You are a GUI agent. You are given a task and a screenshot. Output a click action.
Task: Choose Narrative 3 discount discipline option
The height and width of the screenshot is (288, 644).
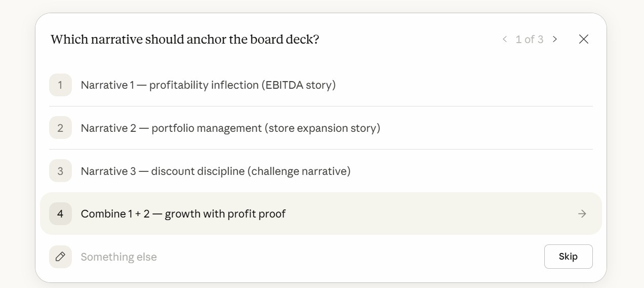pyautogui.click(x=321, y=171)
